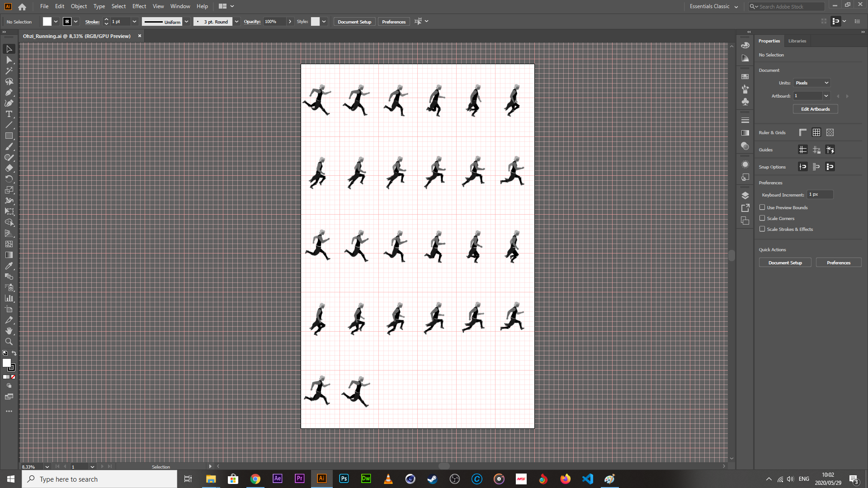
Task: Select the Direct Selection tool
Action: tap(9, 60)
